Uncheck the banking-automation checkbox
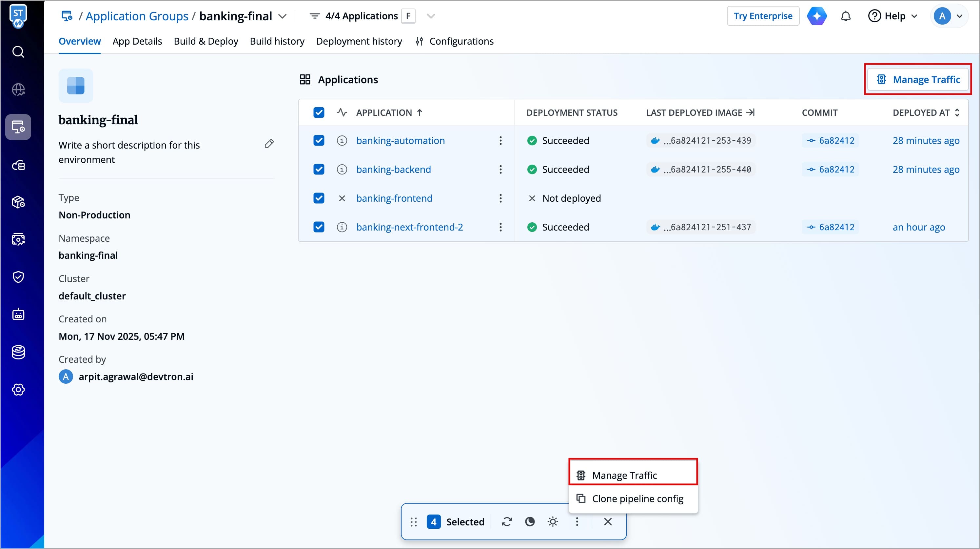 tap(319, 140)
